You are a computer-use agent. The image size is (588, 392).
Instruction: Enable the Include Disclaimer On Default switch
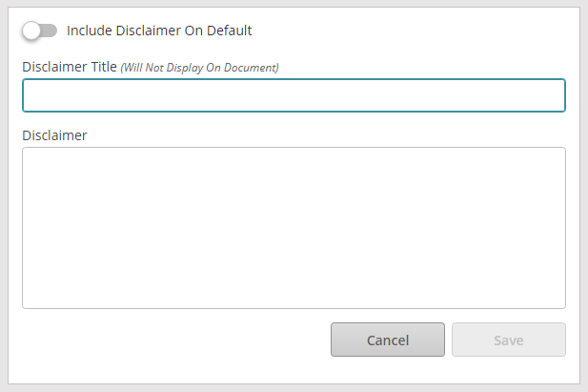click(x=39, y=31)
